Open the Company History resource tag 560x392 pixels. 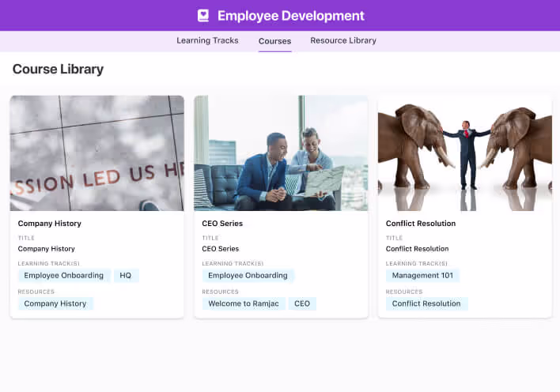point(55,303)
